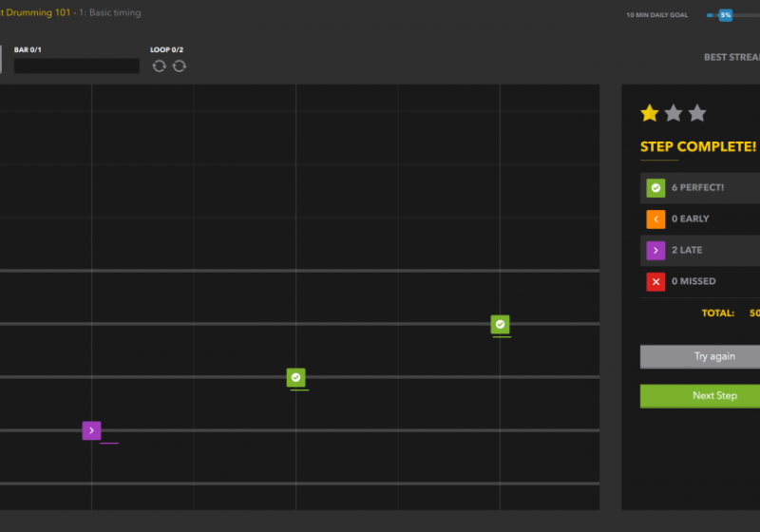The width and height of the screenshot is (760, 532).
Task: Click the gray third star
Action: (x=697, y=114)
